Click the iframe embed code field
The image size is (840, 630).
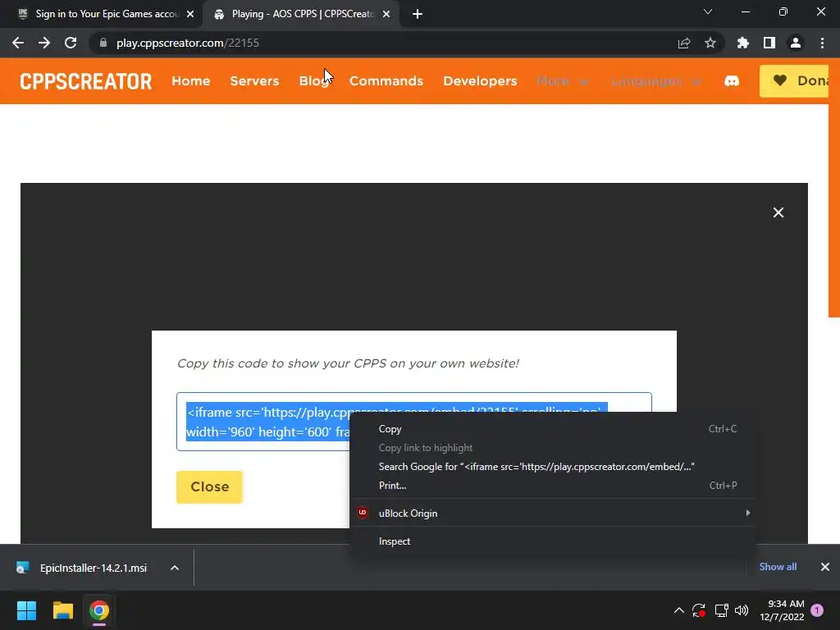click(414, 422)
